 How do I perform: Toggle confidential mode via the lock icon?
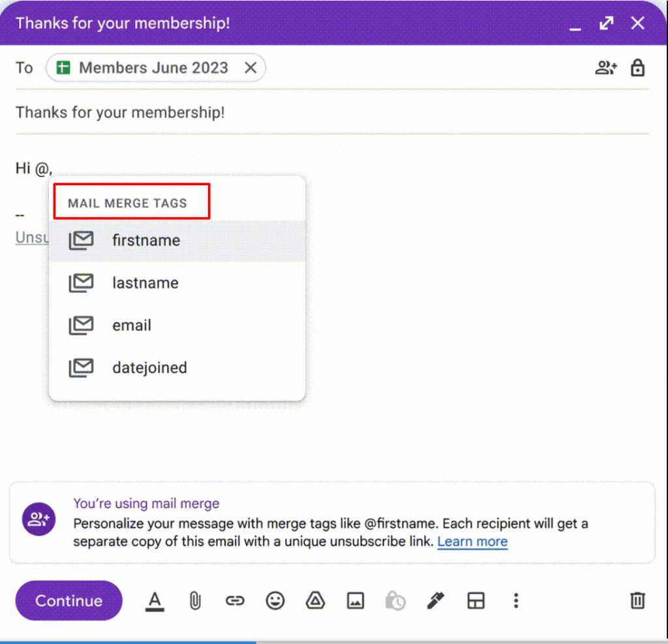(x=637, y=67)
